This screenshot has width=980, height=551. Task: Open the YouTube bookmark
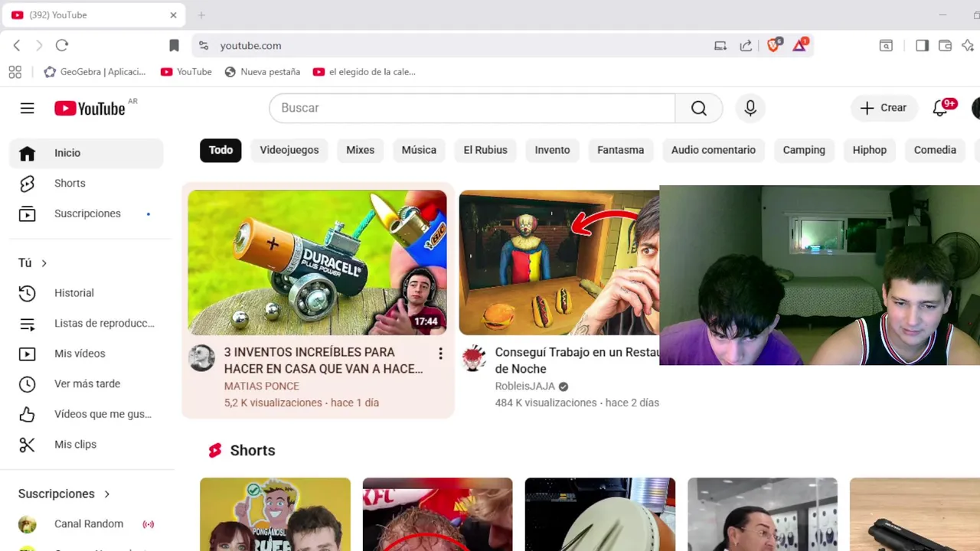point(186,72)
